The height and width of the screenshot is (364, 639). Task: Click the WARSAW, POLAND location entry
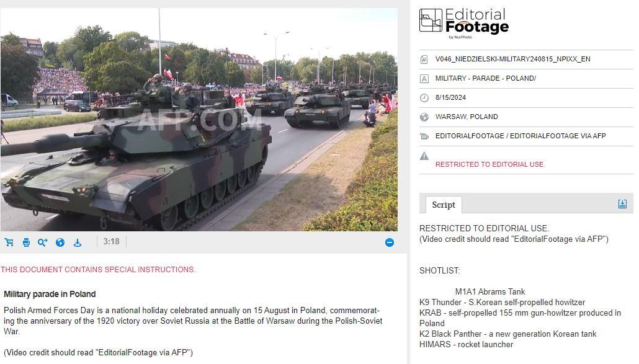467,117
